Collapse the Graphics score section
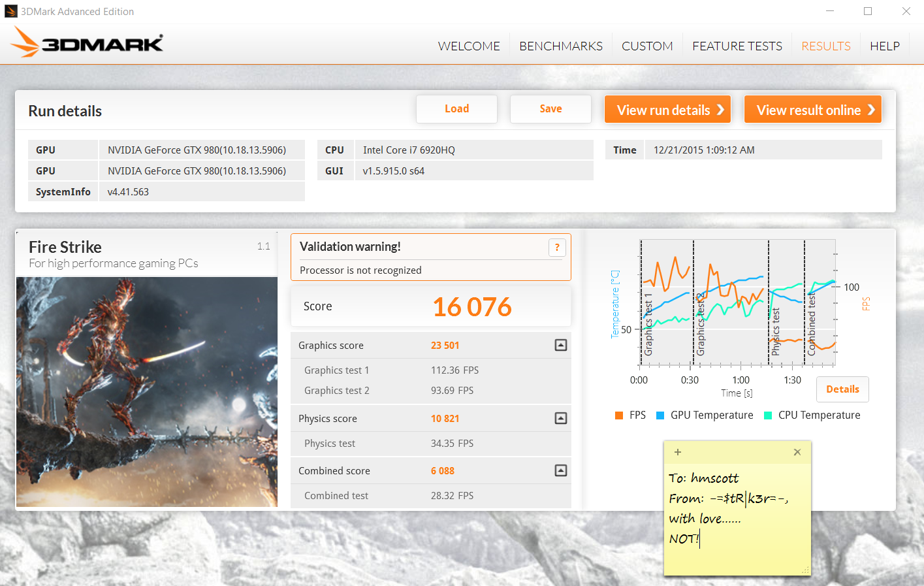The image size is (924, 586). click(x=561, y=345)
